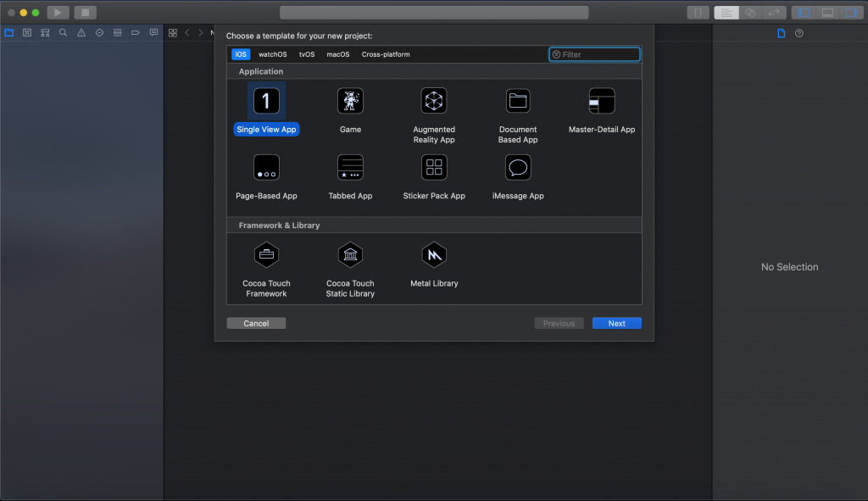Choose the Master-Detail App template
Image resolution: width=868 pixels, height=501 pixels.
click(602, 109)
